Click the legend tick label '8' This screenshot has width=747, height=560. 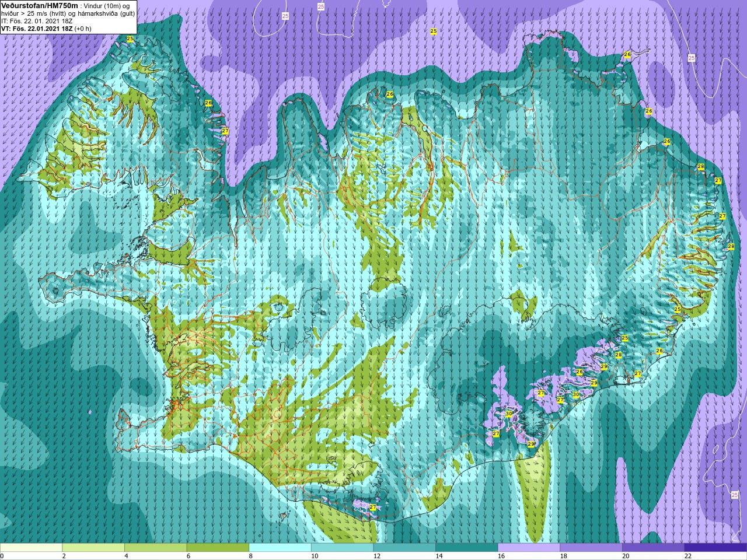tap(251, 556)
